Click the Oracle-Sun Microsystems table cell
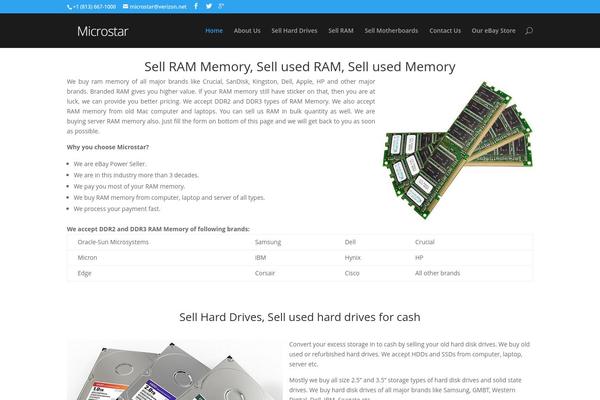 tap(113, 242)
